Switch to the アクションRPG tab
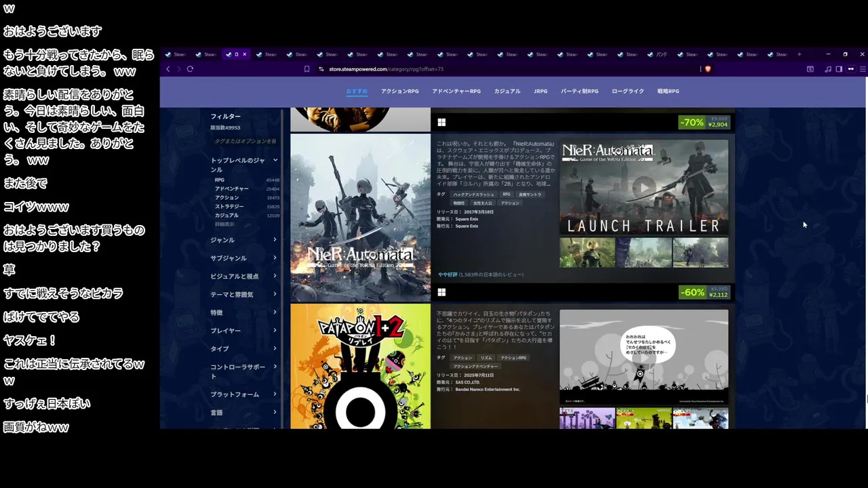 click(399, 91)
